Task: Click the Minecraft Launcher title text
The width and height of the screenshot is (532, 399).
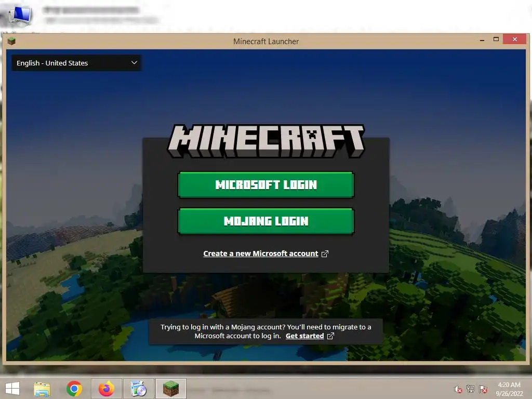Action: 266,42
